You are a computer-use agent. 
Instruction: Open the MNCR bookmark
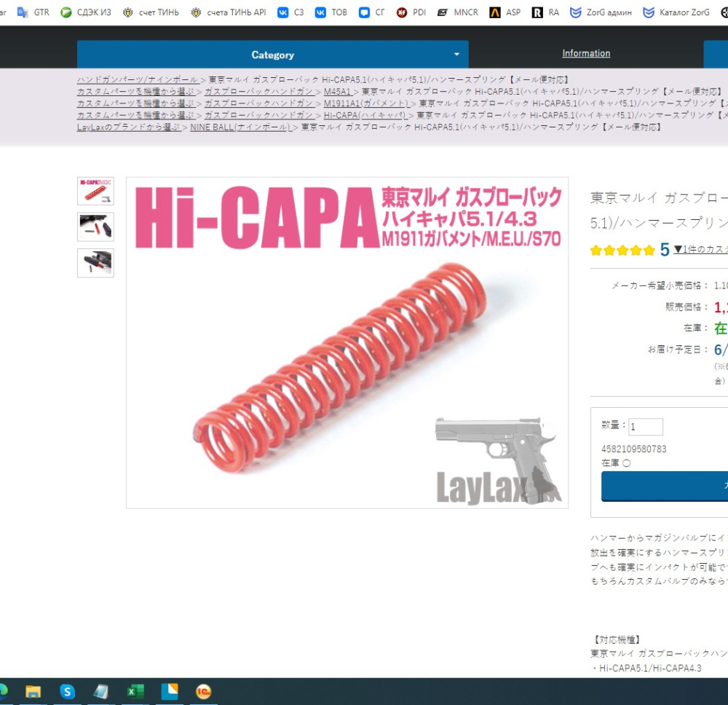point(458,12)
